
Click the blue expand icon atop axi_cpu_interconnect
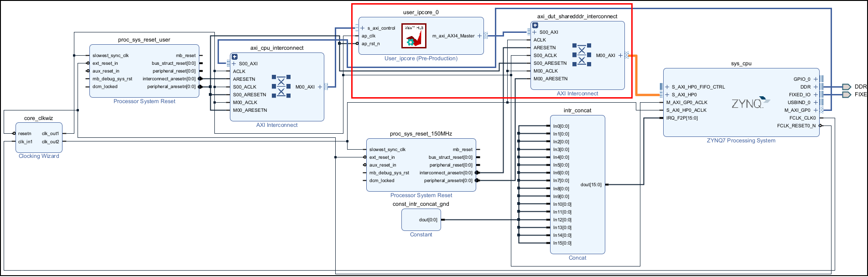click(x=234, y=57)
